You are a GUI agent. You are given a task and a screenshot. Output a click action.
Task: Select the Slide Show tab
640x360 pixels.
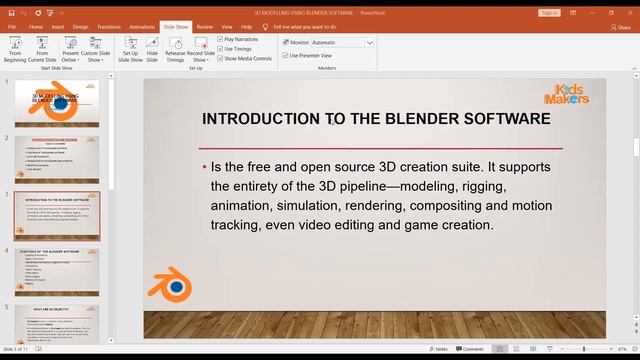[x=176, y=27]
